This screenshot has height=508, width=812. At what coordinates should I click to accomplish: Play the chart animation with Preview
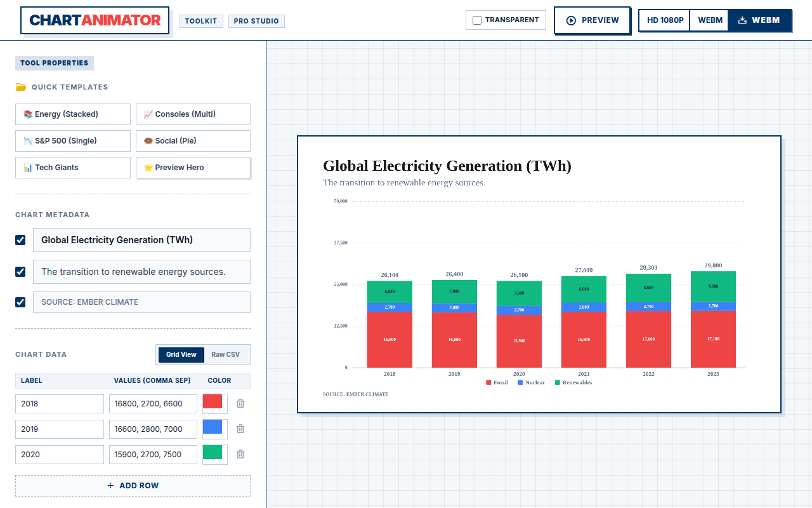pyautogui.click(x=592, y=20)
